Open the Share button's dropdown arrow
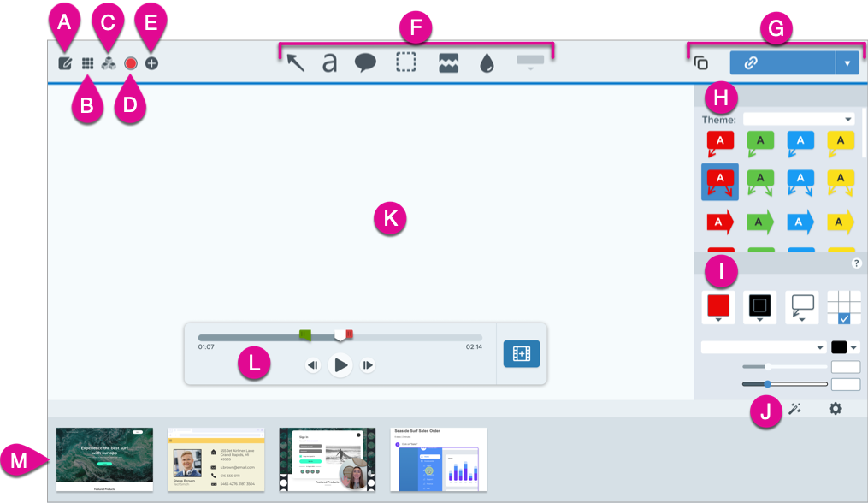The width and height of the screenshot is (868, 503). (x=847, y=62)
